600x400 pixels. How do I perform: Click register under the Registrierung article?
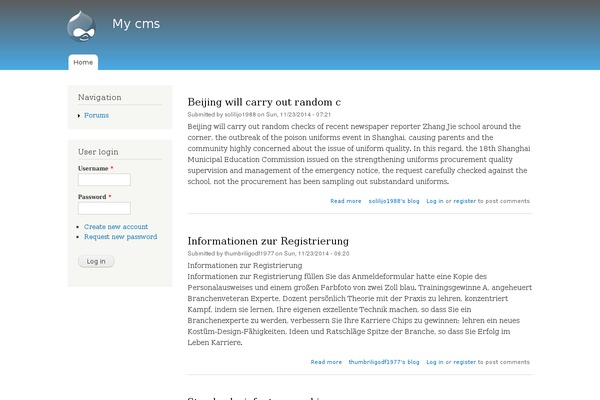click(x=465, y=362)
